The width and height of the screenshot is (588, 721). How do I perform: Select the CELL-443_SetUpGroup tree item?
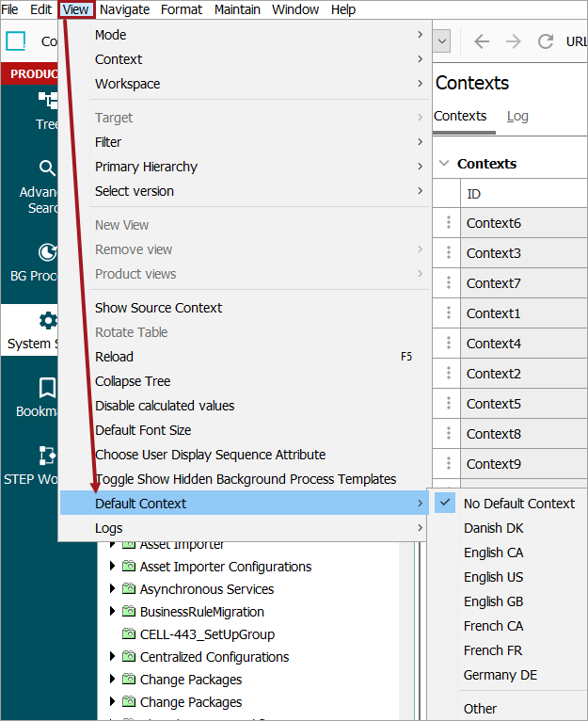pos(206,634)
